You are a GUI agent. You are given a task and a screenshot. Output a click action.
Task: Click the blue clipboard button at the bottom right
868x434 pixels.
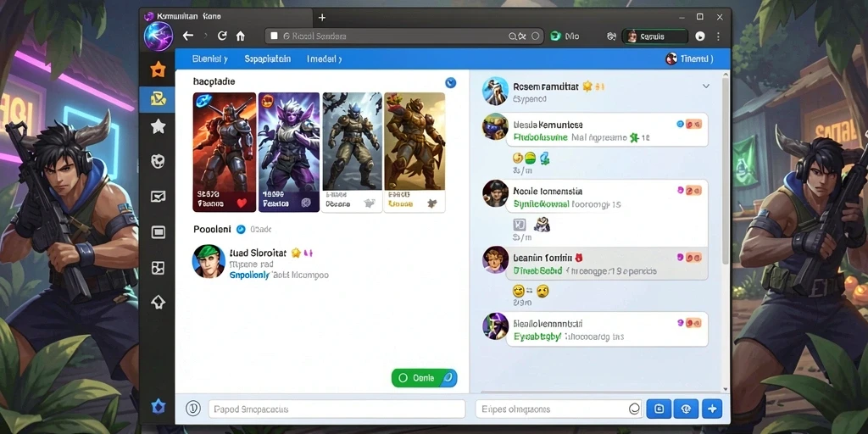click(x=659, y=409)
